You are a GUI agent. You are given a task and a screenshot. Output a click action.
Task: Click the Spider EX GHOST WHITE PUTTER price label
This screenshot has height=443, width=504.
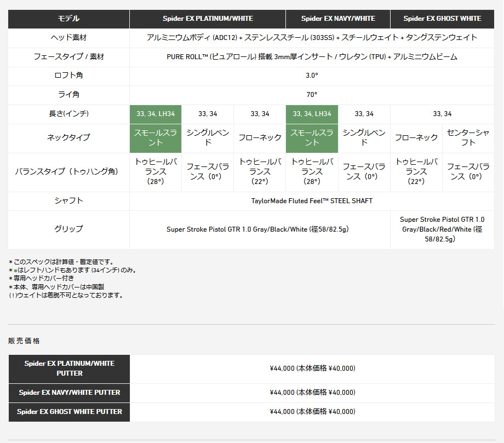[70, 412]
